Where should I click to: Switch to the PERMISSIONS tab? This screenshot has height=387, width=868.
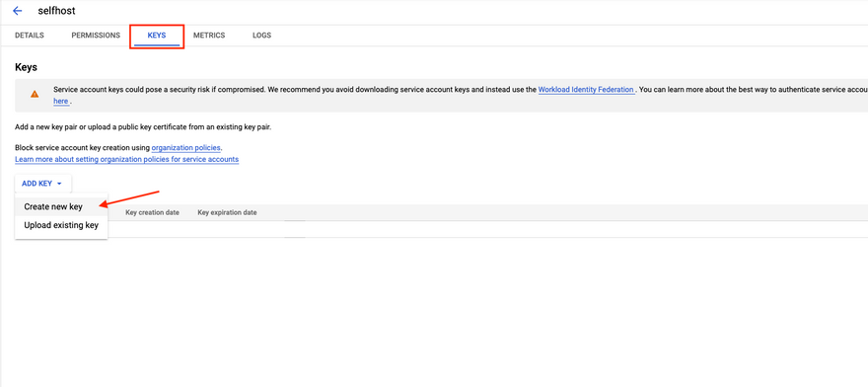[x=96, y=35]
